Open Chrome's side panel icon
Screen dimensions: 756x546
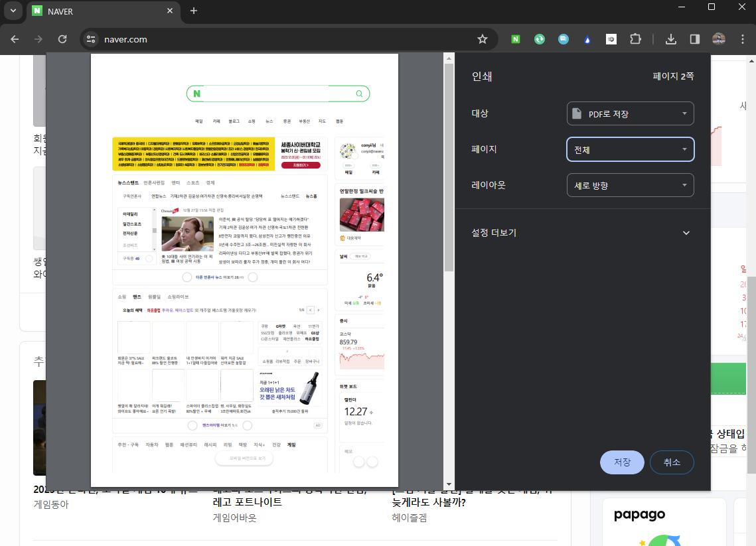(x=694, y=39)
